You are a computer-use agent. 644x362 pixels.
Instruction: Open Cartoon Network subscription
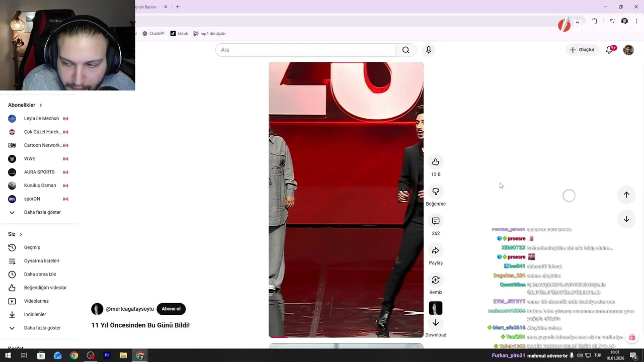point(38,145)
